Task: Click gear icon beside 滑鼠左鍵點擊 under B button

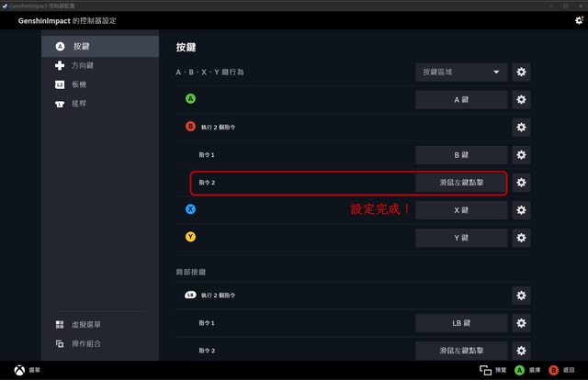Action: tap(521, 183)
